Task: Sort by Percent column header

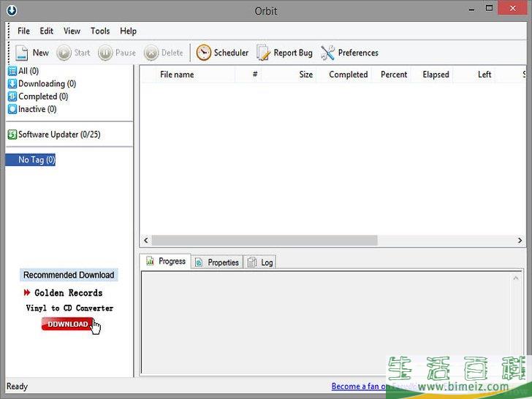Action: coord(392,75)
